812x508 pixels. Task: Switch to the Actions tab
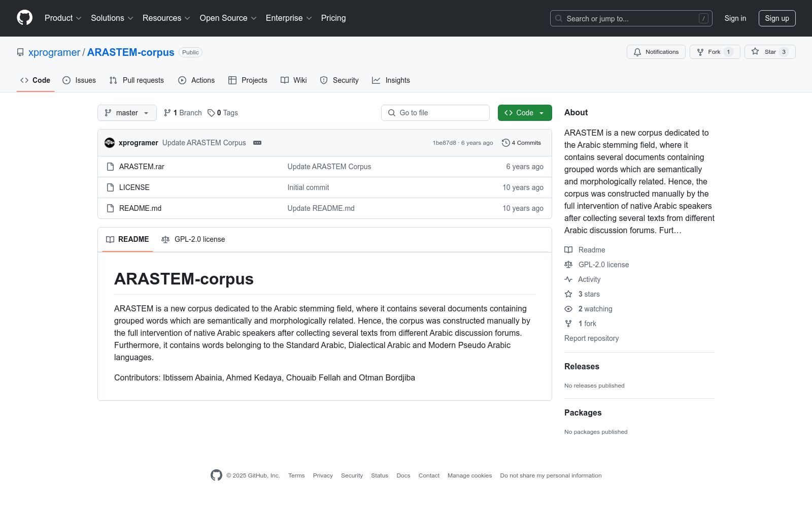point(196,80)
